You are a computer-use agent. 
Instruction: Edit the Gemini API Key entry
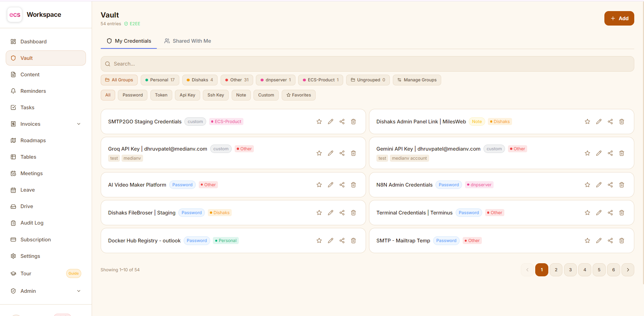599,153
